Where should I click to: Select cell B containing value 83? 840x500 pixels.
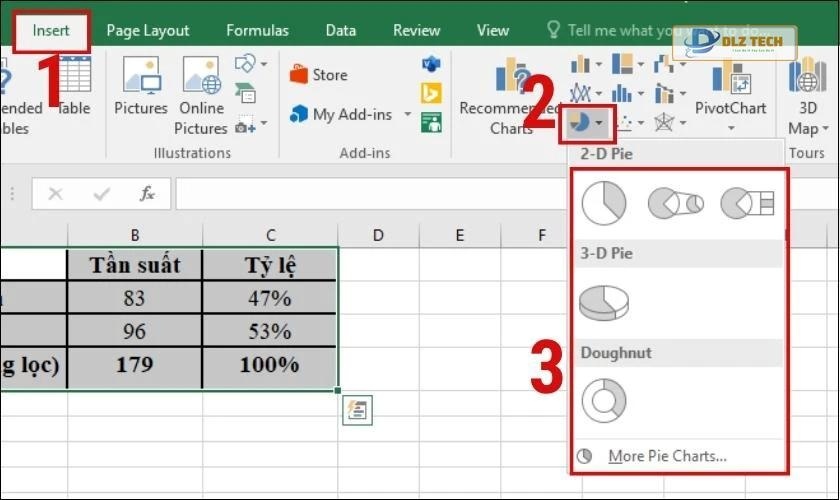pyautogui.click(x=134, y=298)
